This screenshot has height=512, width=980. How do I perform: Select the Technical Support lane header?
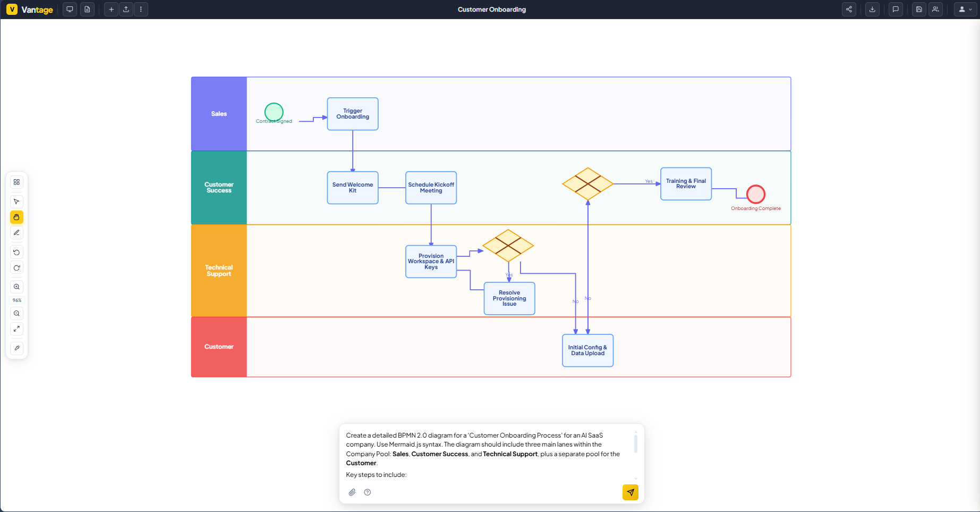point(219,271)
